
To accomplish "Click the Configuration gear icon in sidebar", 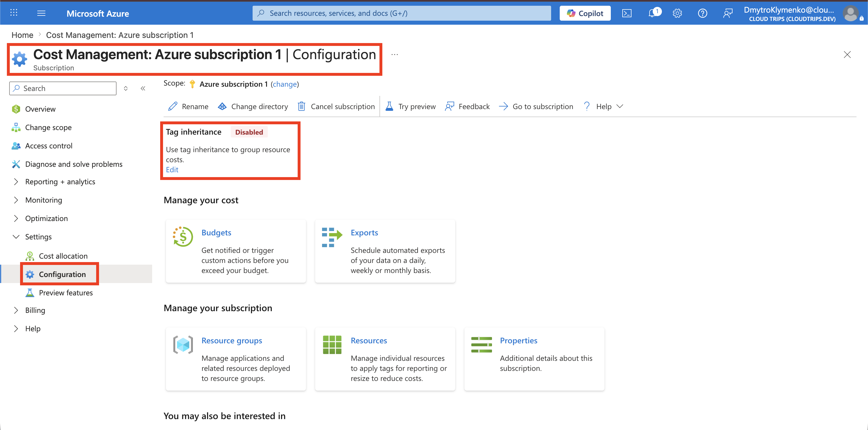I will (30, 274).
